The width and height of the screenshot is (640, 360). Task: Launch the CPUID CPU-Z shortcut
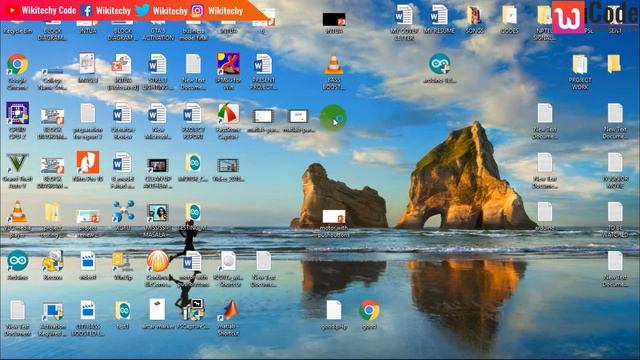pos(17,113)
